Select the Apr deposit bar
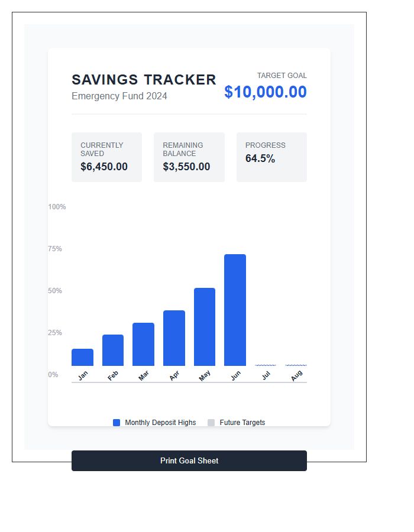Image resolution: width=414 pixels, height=532 pixels. pyautogui.click(x=173, y=337)
